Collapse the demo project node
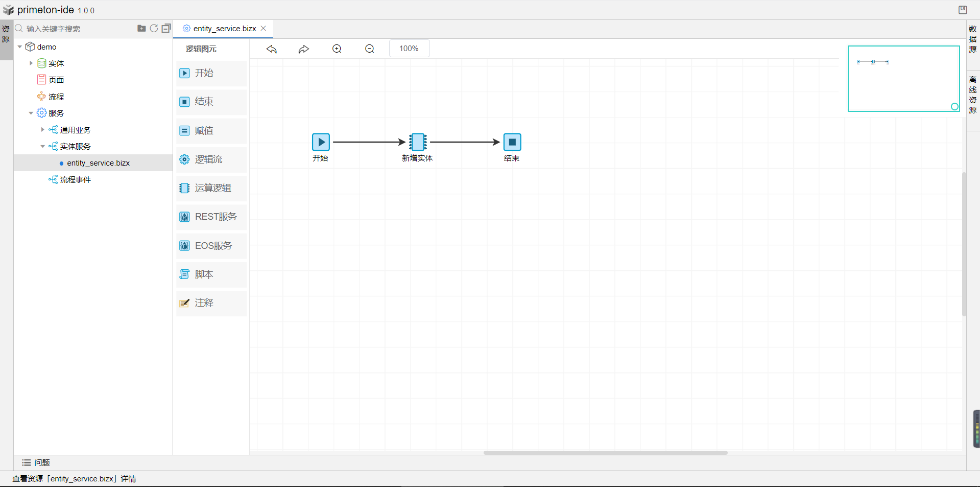Viewport: 980px width, 487px height. (x=20, y=47)
